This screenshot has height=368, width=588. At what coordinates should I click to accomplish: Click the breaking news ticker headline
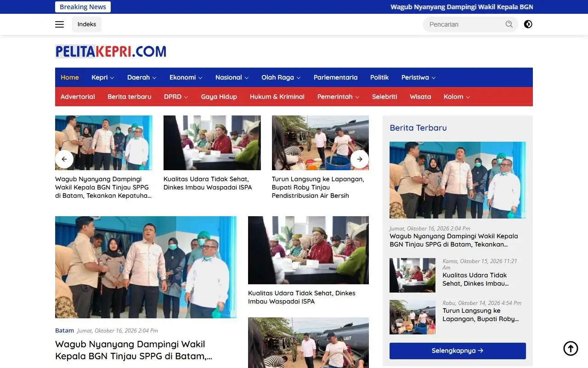(462, 7)
